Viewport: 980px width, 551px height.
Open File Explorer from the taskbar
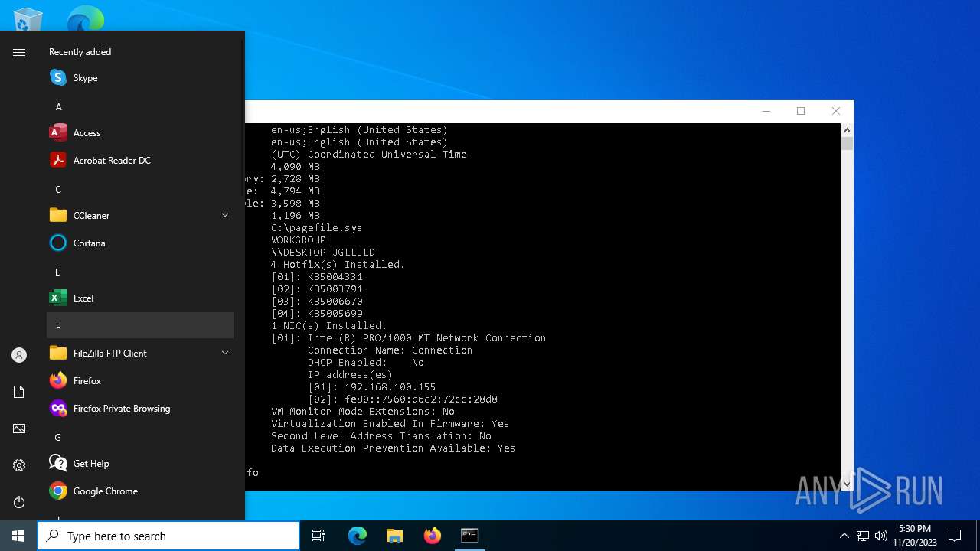pyautogui.click(x=395, y=536)
